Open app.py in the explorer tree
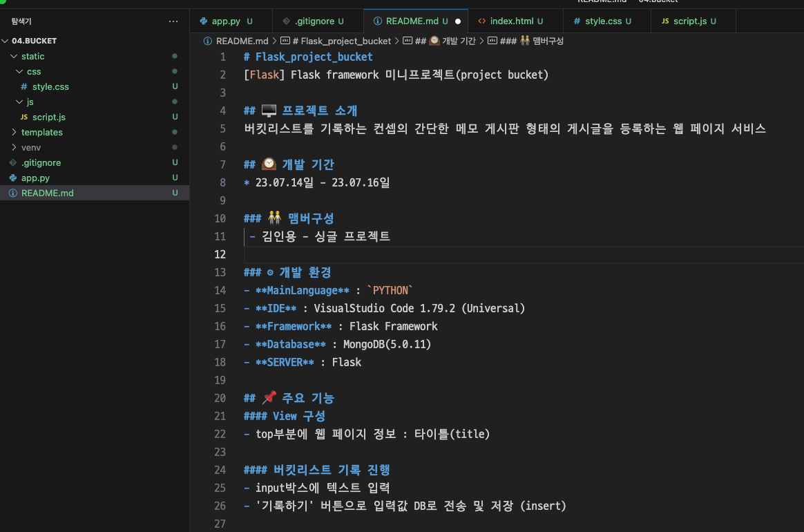The image size is (804, 532). click(x=95, y=178)
